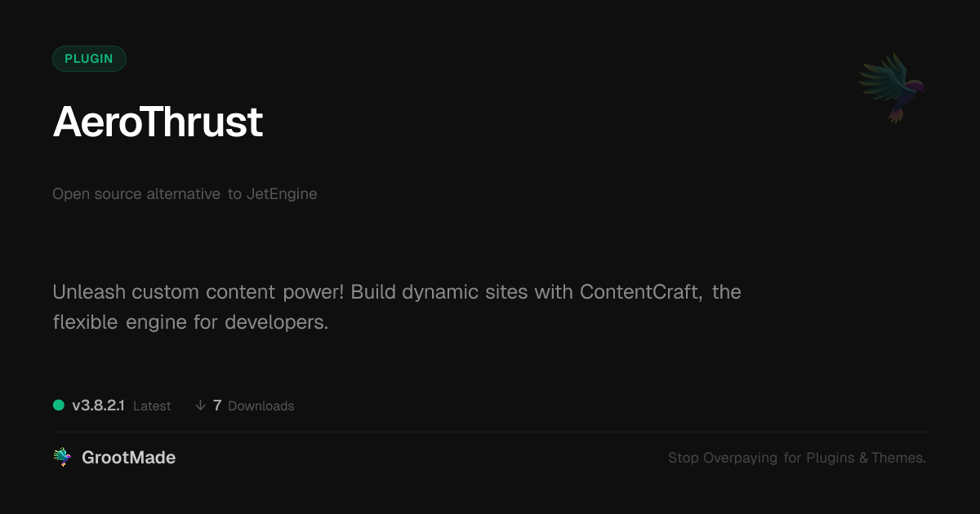Click the small GrootMade bird logo
The width and height of the screenshot is (980, 514).
click(62, 458)
